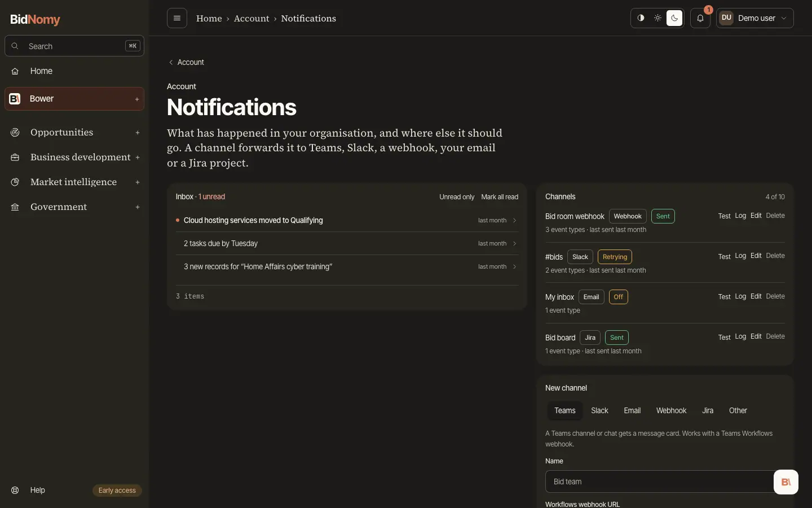Click the Opportunities target icon
Screen dimensions: 812x508
pos(15,133)
